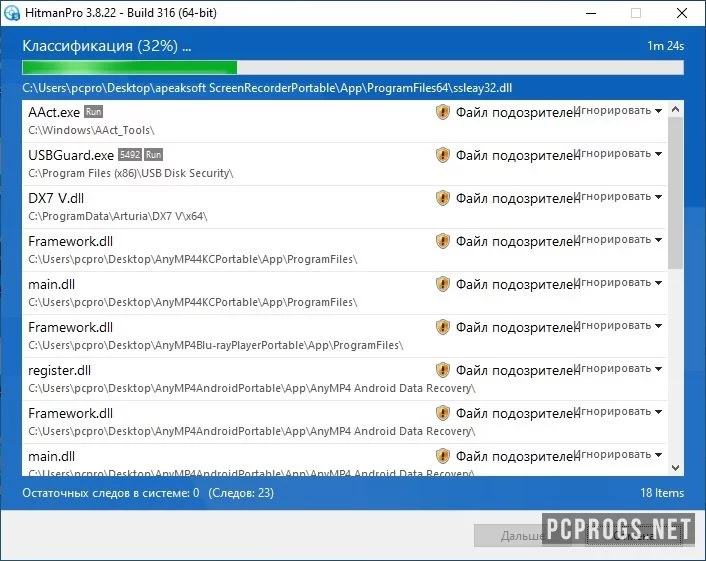Click the 1m 24s elapsed time label

pyautogui.click(x=665, y=46)
